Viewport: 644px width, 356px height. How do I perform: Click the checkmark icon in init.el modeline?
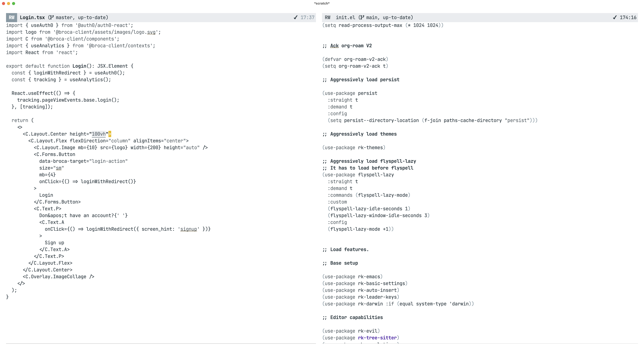[615, 17]
